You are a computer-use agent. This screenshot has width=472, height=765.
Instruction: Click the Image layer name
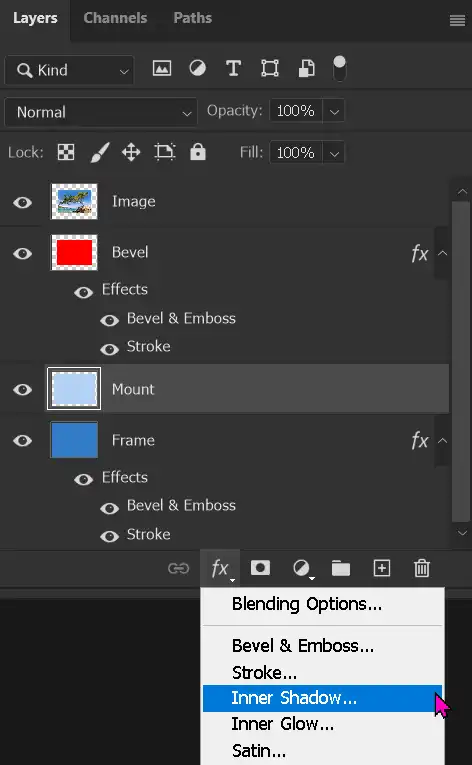click(x=134, y=201)
